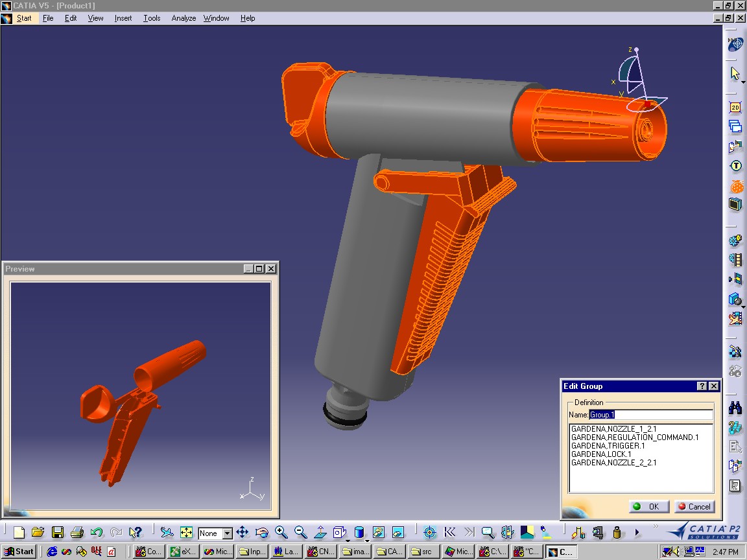The width and height of the screenshot is (747, 560).
Task: Click the Zoom In magnifier
Action: pos(281,532)
